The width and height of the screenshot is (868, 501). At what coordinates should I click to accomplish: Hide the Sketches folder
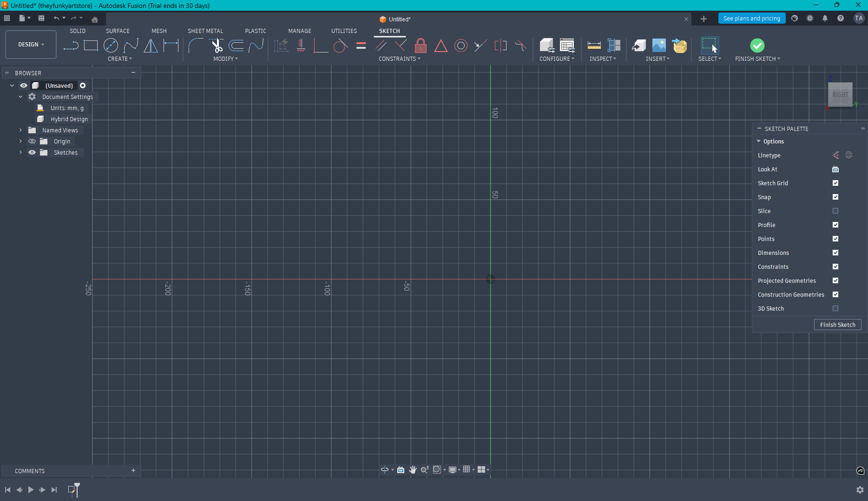[x=32, y=152]
